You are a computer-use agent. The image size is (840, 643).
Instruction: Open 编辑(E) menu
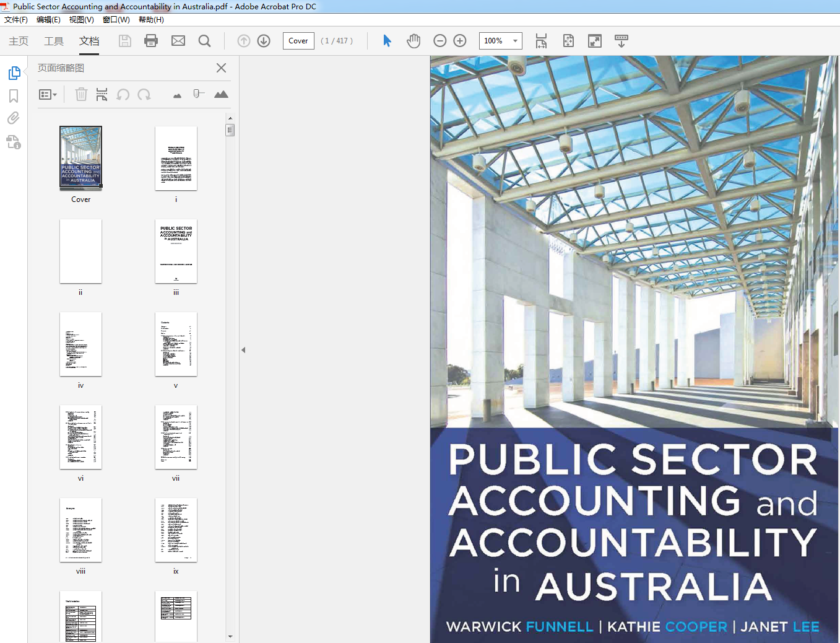tap(48, 20)
